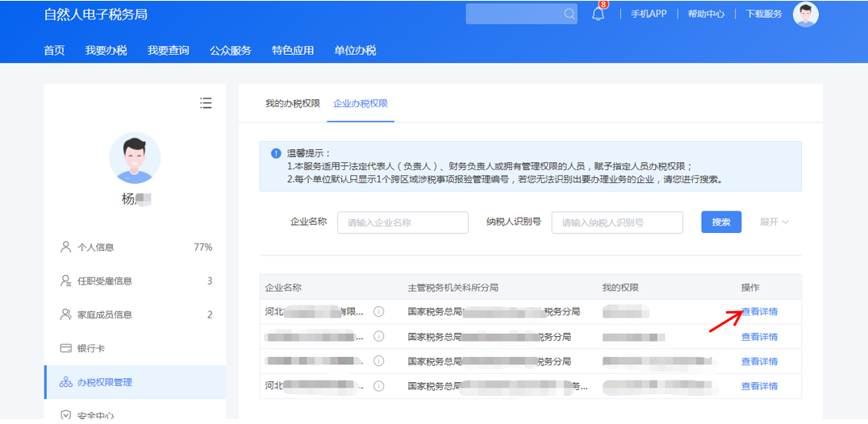Focus the 企业名称 input field
The width and height of the screenshot is (868, 424).
click(x=403, y=222)
